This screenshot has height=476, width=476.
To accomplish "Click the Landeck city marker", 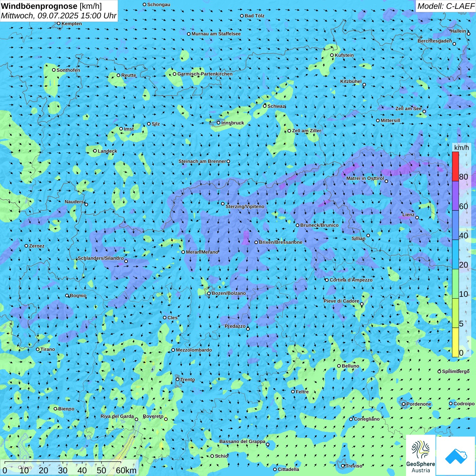I will click(95, 151).
